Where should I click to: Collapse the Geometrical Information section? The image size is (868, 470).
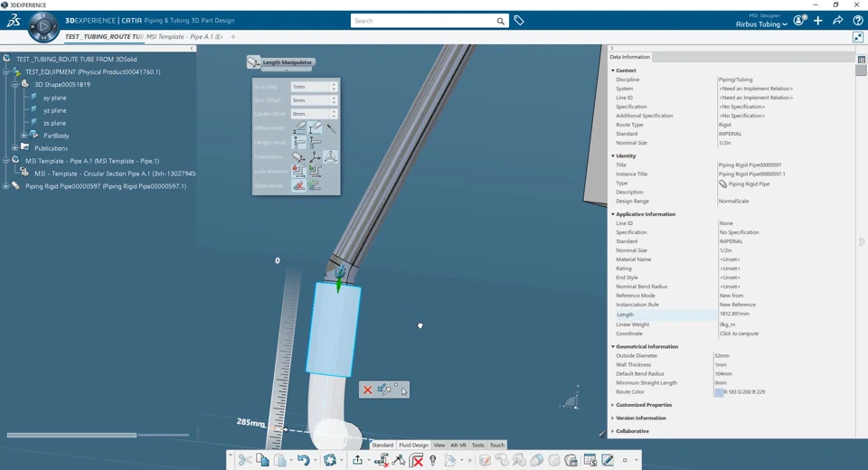613,346
